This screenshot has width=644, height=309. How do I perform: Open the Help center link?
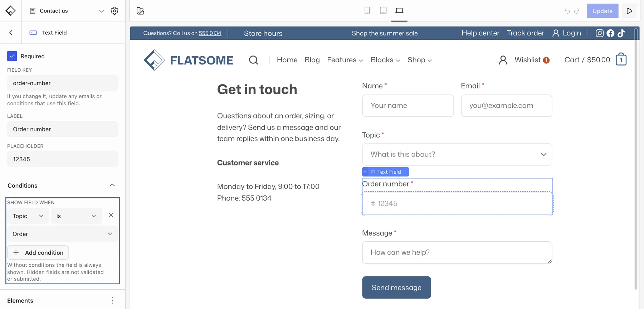[480, 33]
